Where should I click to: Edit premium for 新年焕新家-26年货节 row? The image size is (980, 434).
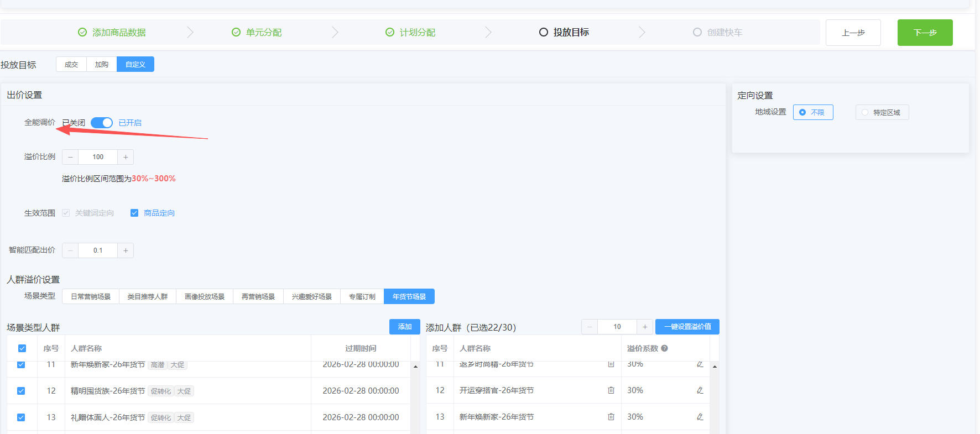coord(700,417)
